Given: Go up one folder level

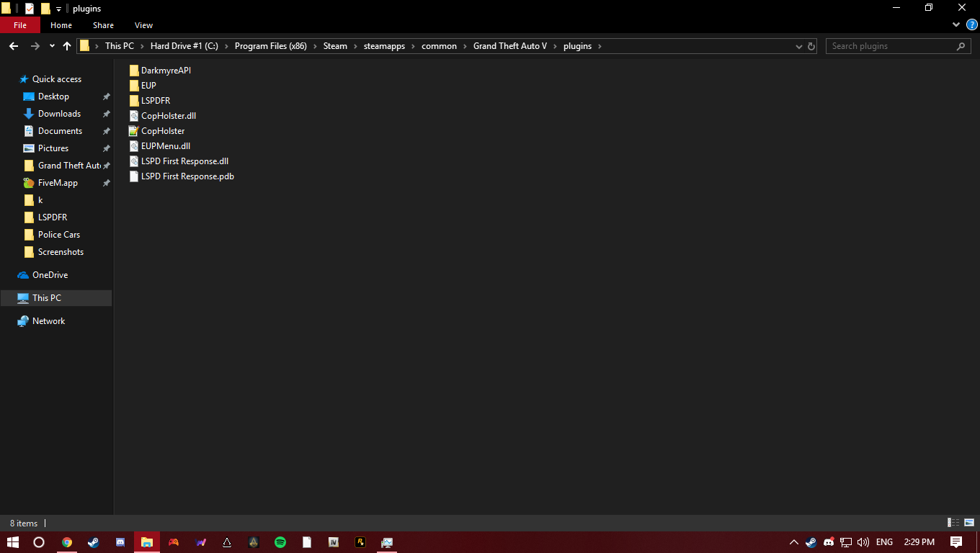Looking at the screenshot, I should pos(67,46).
